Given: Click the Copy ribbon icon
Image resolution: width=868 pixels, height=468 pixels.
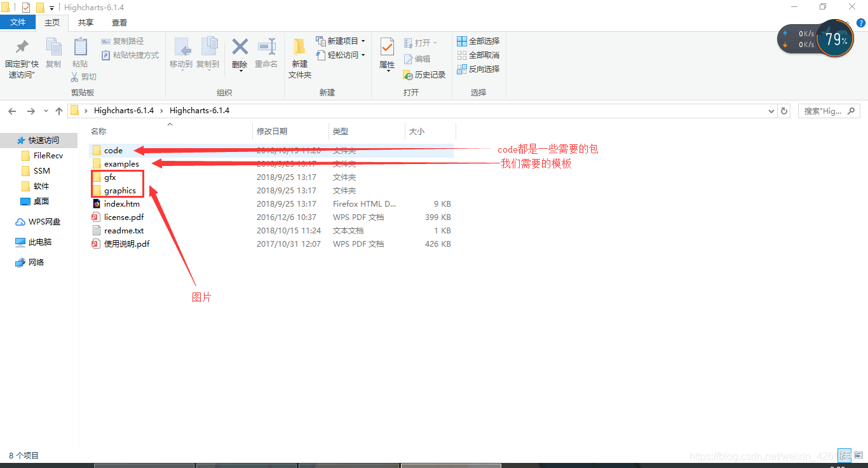Looking at the screenshot, I should [x=53, y=47].
